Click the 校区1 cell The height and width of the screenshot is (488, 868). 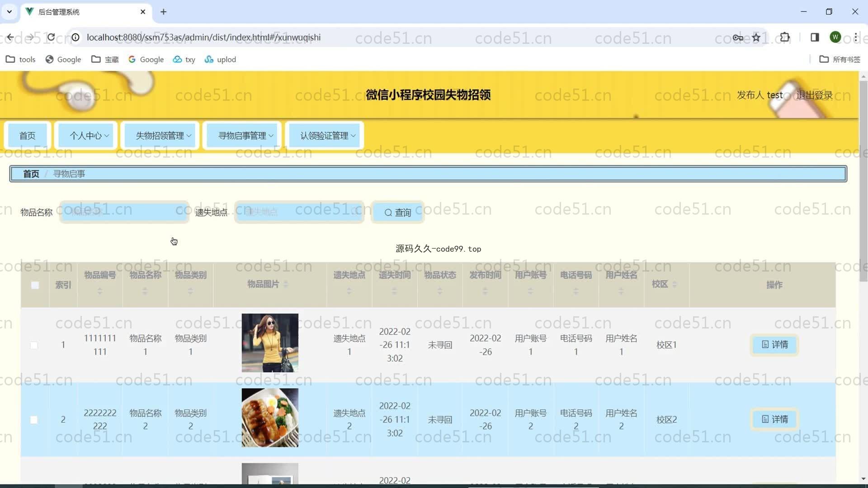point(666,345)
